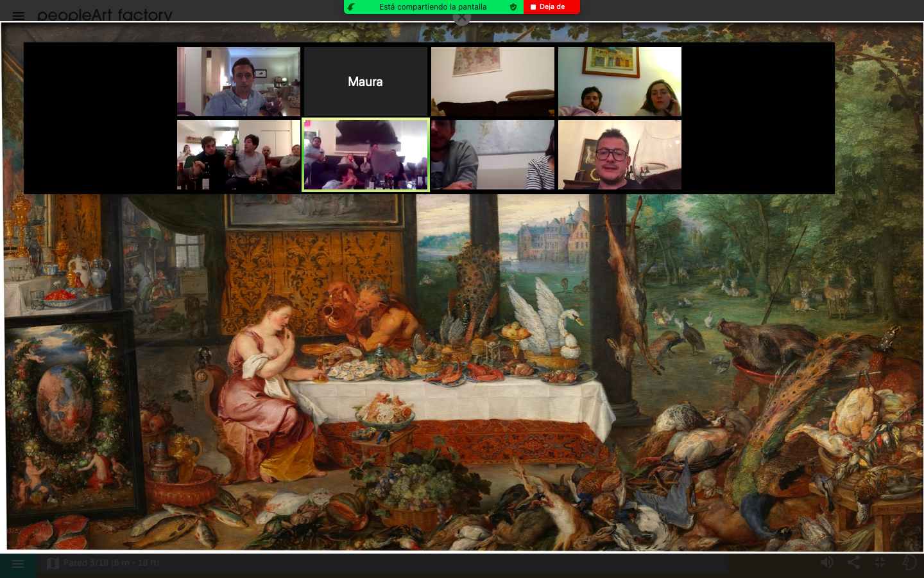Click the rotate icon at bottom right corner
Screen dimensions: 924x578
point(909,563)
